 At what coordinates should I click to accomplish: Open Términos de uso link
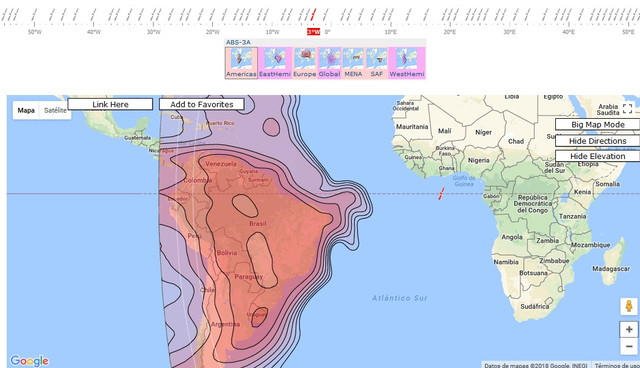click(x=616, y=365)
